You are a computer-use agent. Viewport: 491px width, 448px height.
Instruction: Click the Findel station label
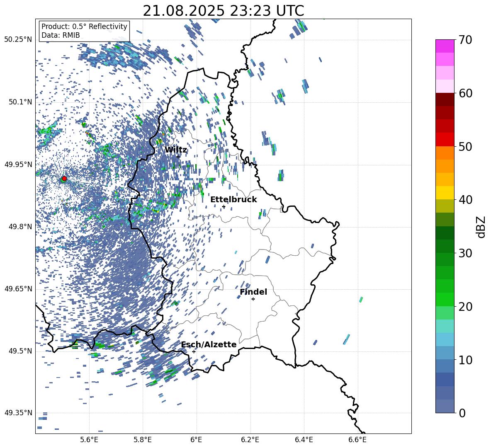[x=253, y=292]
